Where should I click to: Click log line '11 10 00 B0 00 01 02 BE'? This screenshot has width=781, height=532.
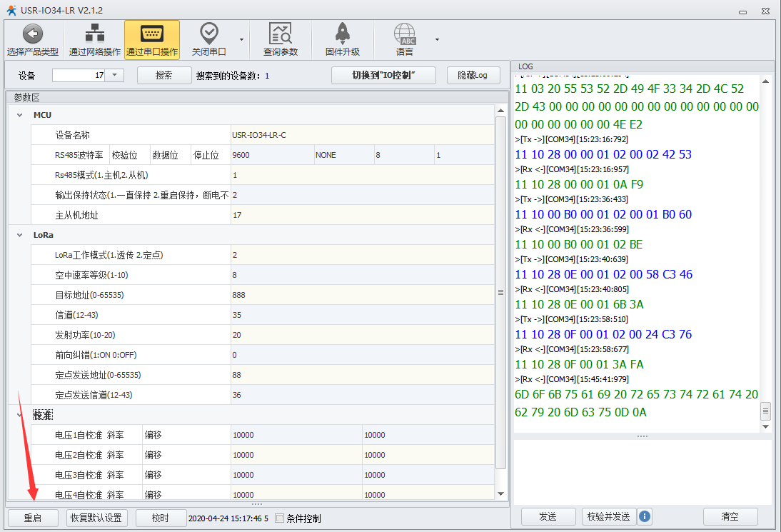[x=579, y=245]
